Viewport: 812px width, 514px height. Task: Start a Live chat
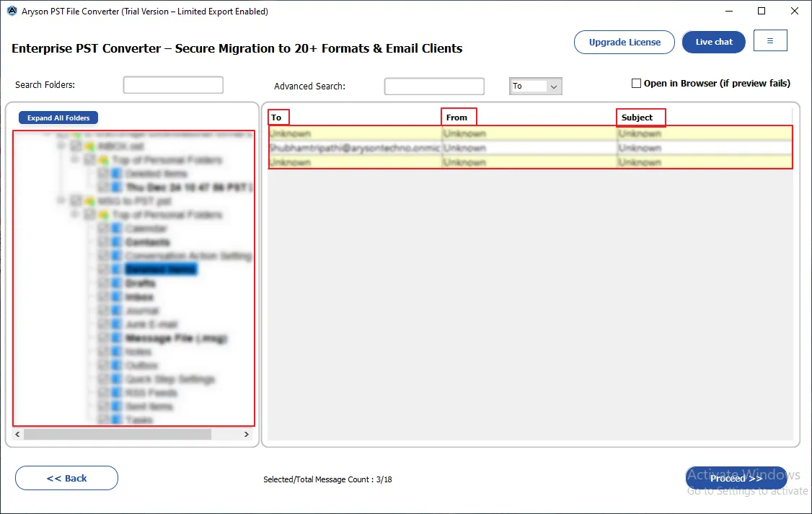coord(714,42)
